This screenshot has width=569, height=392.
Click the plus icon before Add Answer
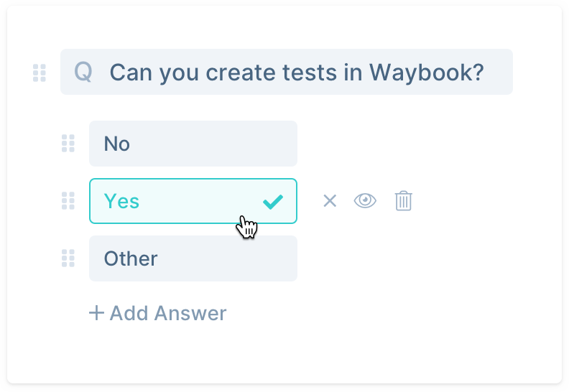(x=96, y=313)
